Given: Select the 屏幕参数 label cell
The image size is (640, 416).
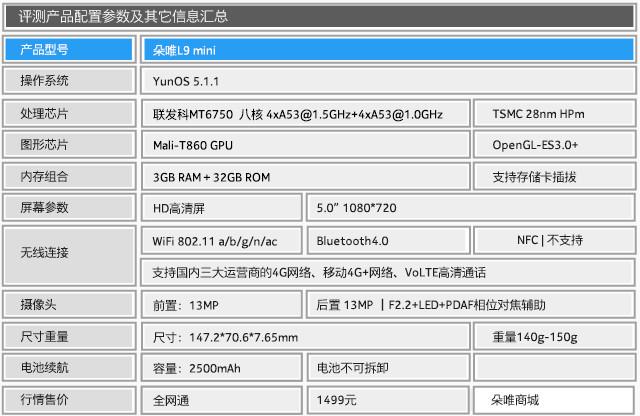Looking at the screenshot, I should pyautogui.click(x=69, y=207).
